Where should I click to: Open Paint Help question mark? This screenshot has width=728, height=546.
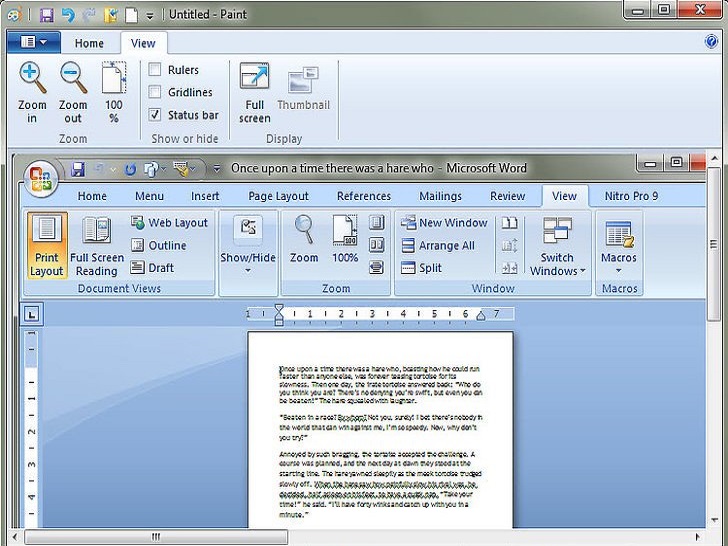[711, 41]
